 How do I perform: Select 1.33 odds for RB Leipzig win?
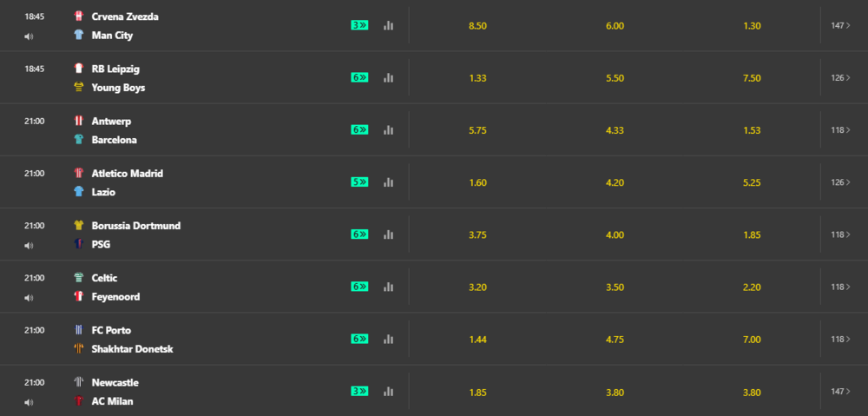click(477, 78)
